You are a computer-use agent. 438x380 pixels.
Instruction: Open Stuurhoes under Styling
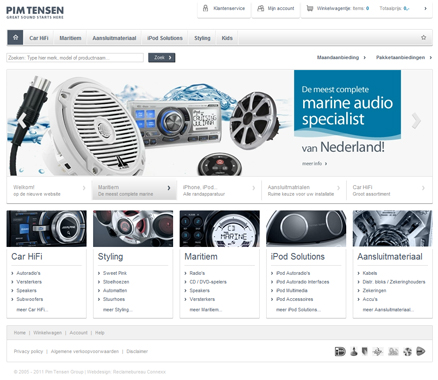pos(114,299)
